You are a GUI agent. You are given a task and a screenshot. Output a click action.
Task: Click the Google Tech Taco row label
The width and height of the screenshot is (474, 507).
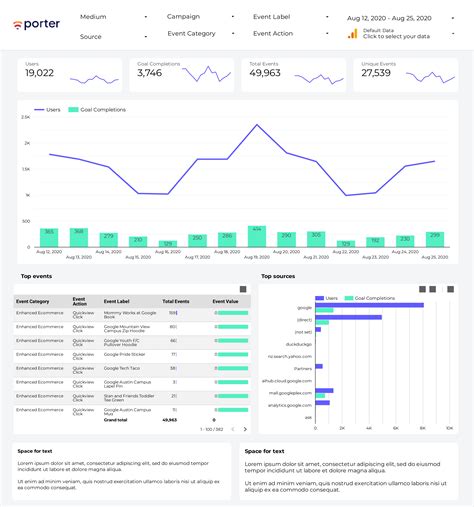[x=122, y=368]
